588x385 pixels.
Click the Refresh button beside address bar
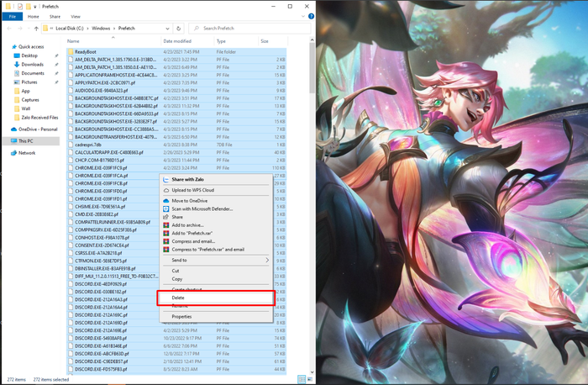coord(178,29)
